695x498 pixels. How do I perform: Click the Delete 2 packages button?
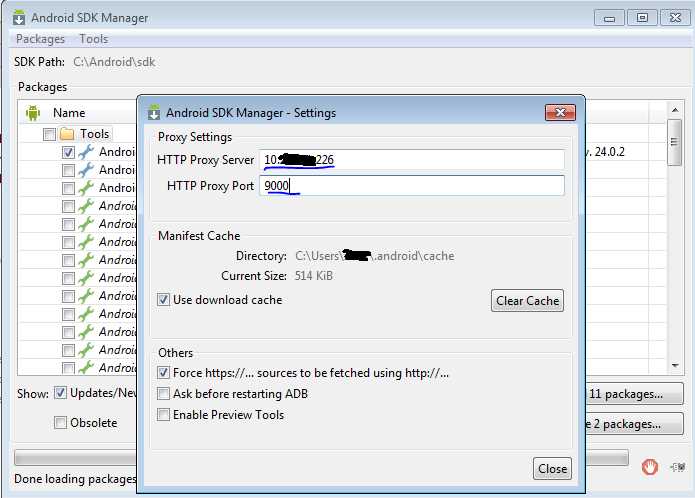634,424
